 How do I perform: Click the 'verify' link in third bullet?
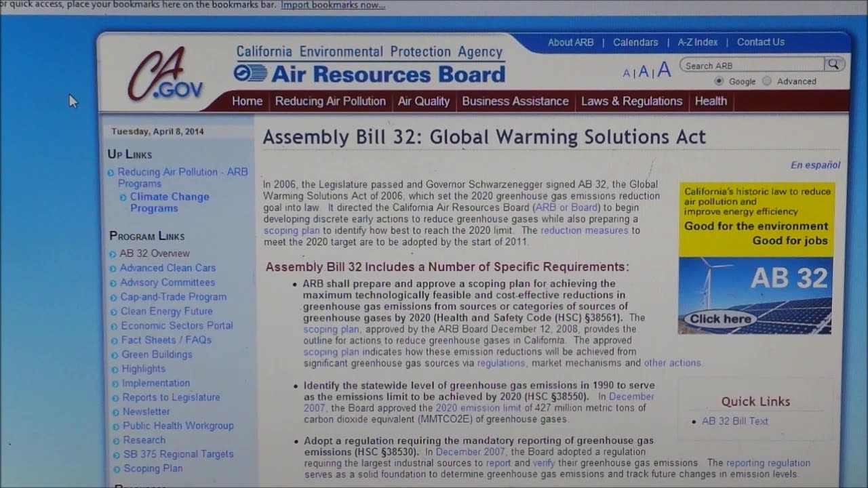click(544, 463)
